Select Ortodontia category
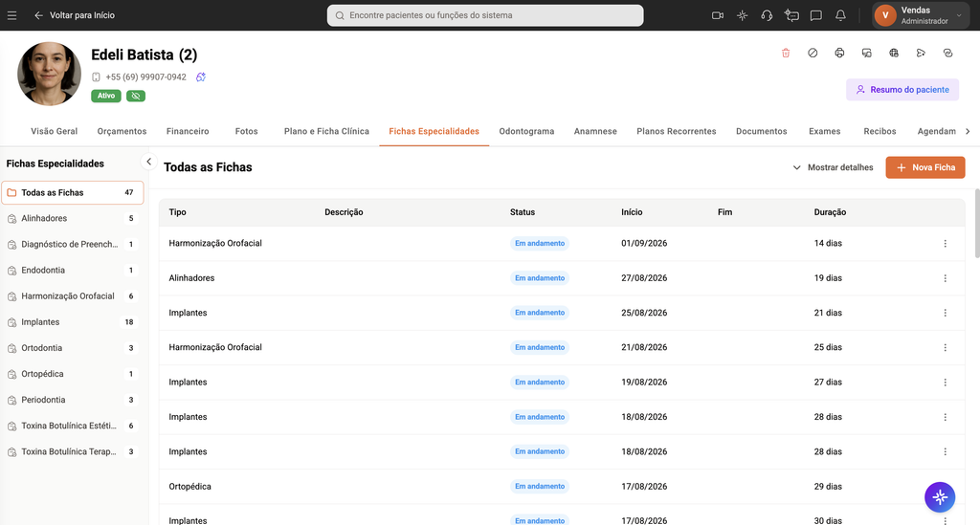 pyautogui.click(x=73, y=348)
